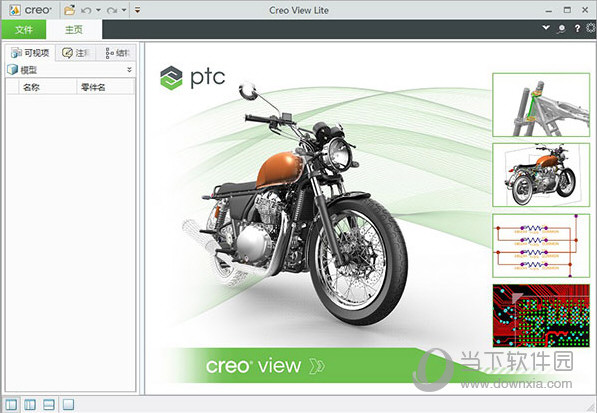Expand the 模型 section double chevron
This screenshot has height=413, width=597.
(x=129, y=70)
